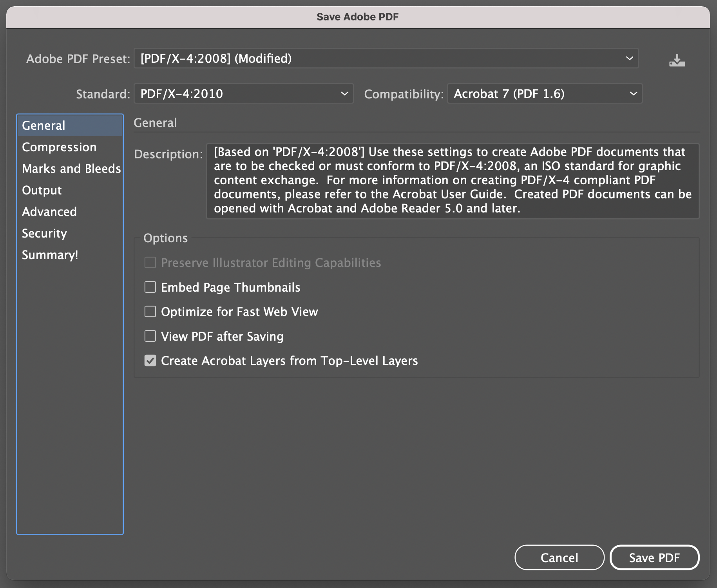The width and height of the screenshot is (717, 588).
Task: Toggle View PDF after Saving
Action: [x=150, y=336]
